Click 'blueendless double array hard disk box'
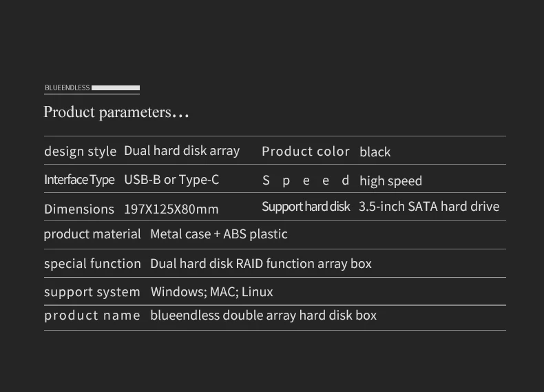The height and width of the screenshot is (392, 544). (264, 316)
